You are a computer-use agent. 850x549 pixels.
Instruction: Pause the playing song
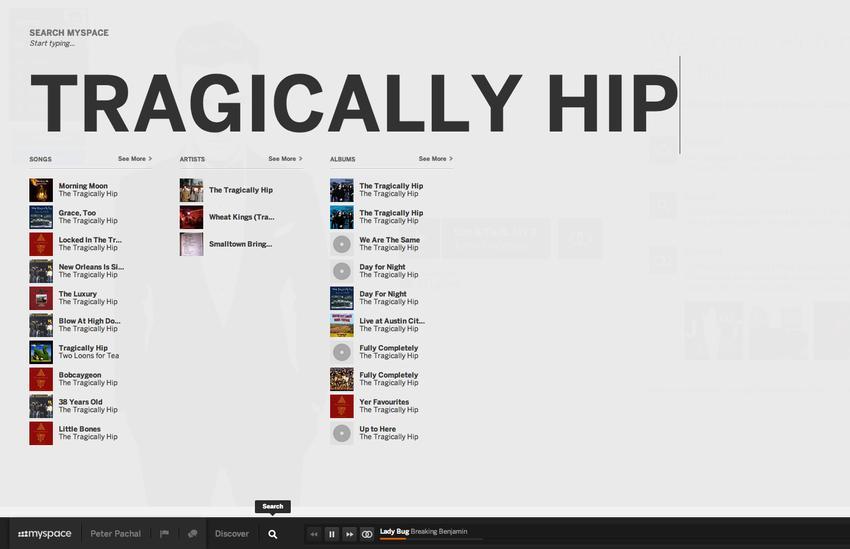pyautogui.click(x=332, y=534)
